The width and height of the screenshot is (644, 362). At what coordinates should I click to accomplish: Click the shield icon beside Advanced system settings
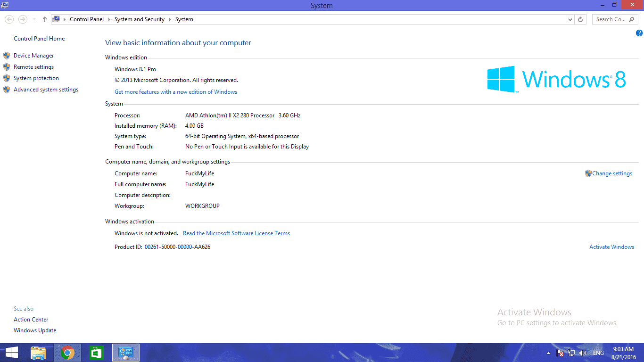point(7,90)
